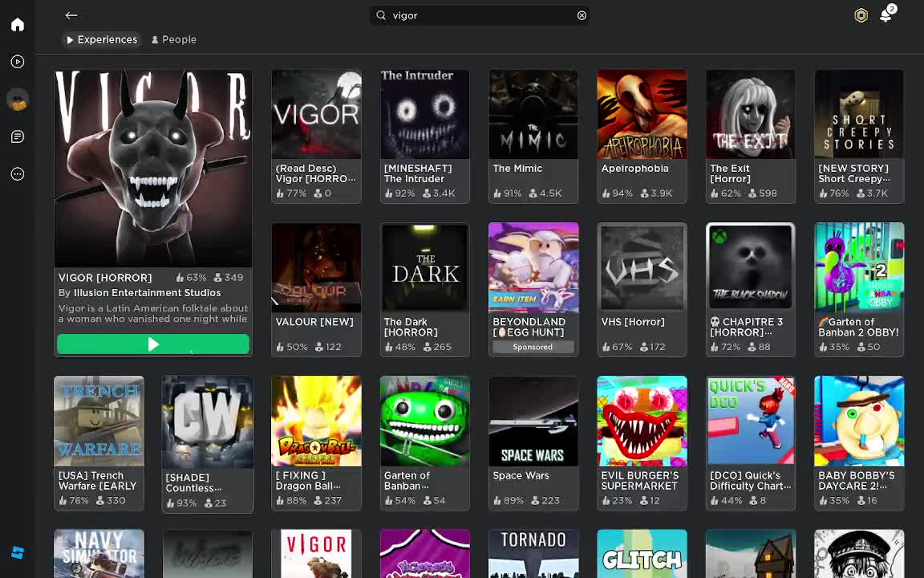Open the Dragon Ball experience thumbnail
The height and width of the screenshot is (578, 924).
click(x=317, y=421)
